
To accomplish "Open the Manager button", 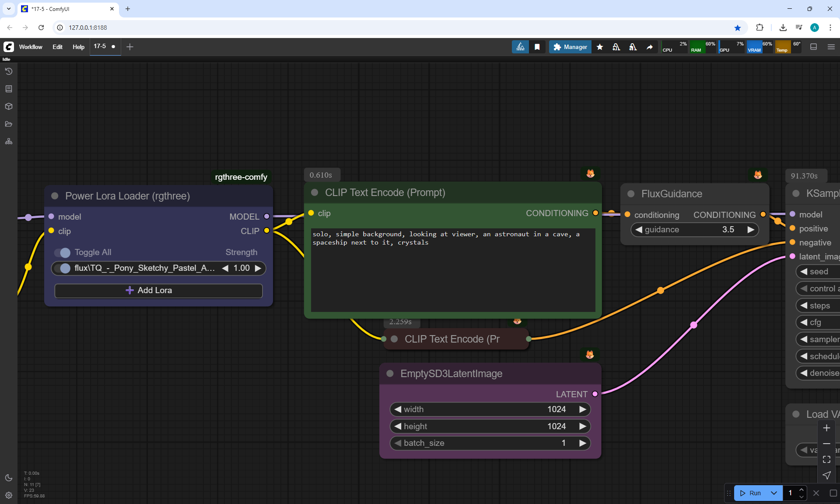I will coord(570,47).
